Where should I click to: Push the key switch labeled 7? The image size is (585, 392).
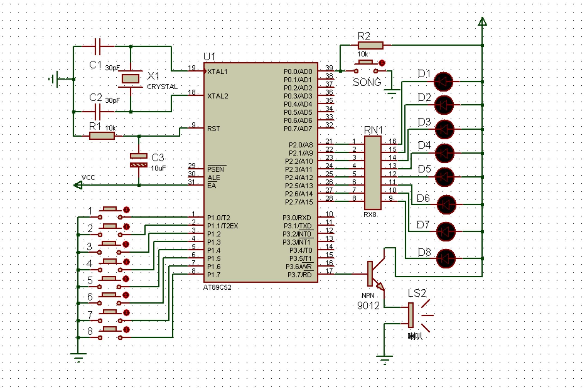click(110, 312)
